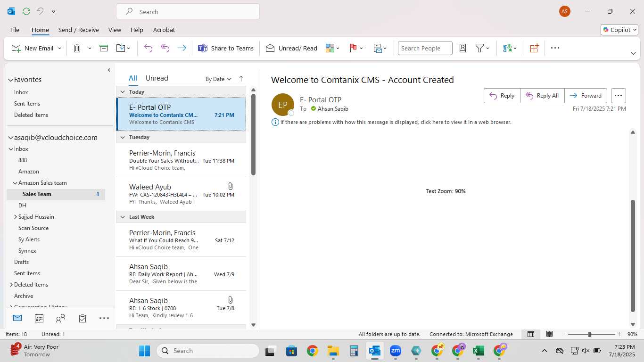The height and width of the screenshot is (362, 644).
Task: Adjust the zoom slider handle
Action: click(589, 334)
